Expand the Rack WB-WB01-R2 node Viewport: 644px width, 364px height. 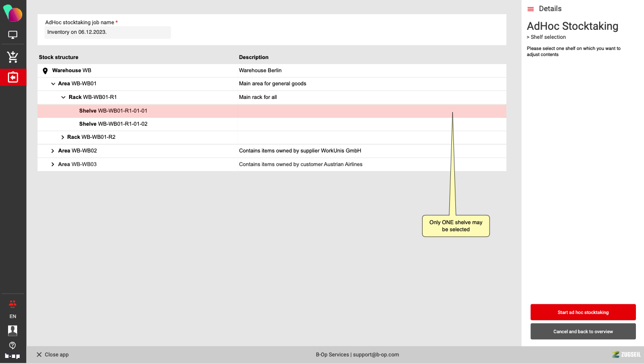point(63,137)
